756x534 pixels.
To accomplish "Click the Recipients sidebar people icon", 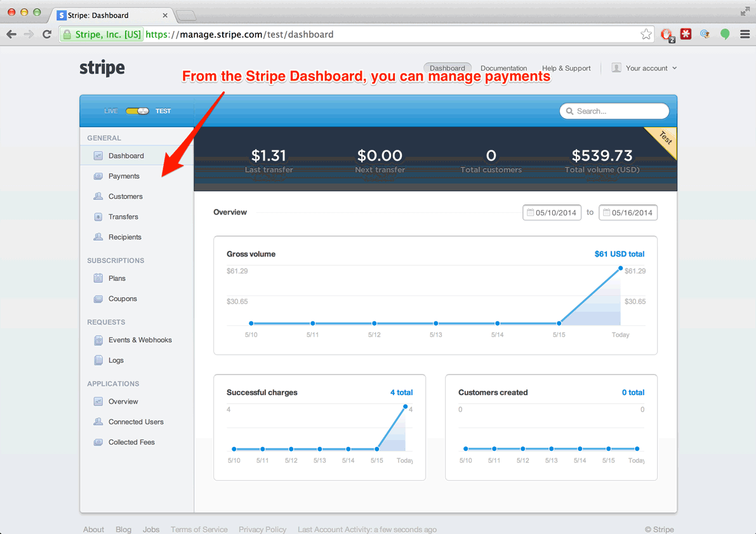I will pos(98,237).
